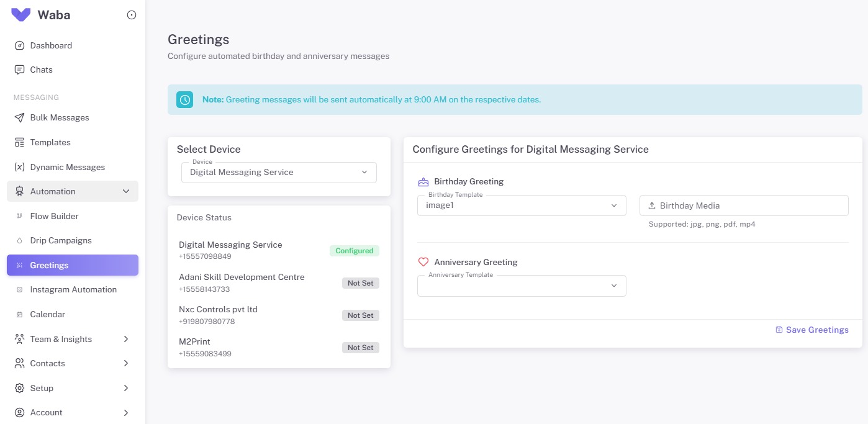Open Drip Campaigns page
The height and width of the screenshot is (424, 868).
(61, 240)
